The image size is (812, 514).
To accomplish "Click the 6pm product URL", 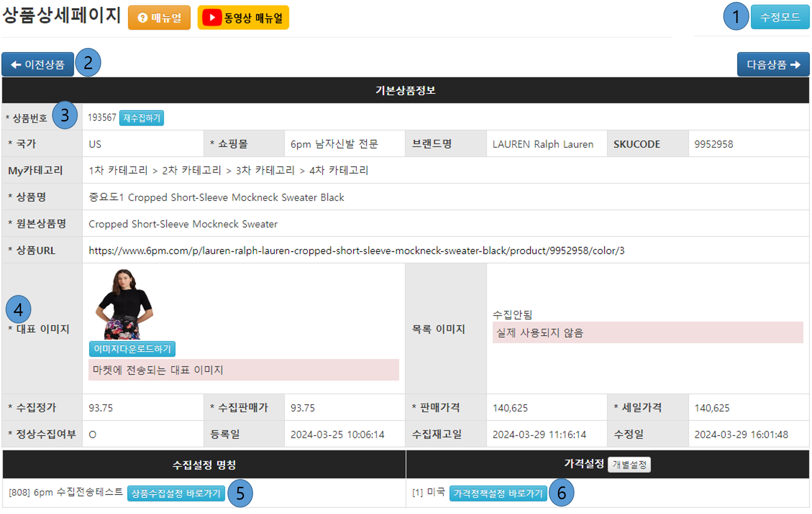I will click(356, 251).
